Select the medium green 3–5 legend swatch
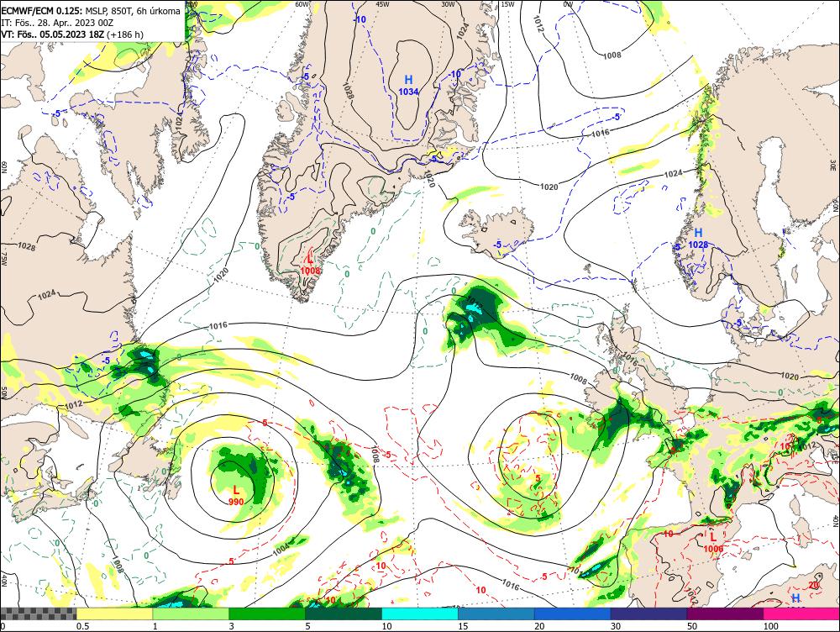Viewport: 840px width, 632px height. [267, 614]
